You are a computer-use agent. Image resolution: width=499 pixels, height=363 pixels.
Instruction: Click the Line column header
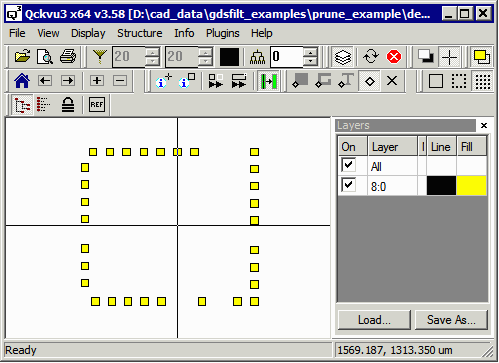pyautogui.click(x=441, y=147)
